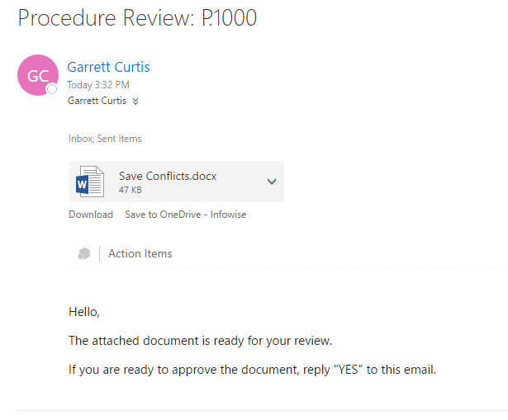Click the recipient name Garrett Curtis
Screen dimensions: 508x420
click(97, 101)
